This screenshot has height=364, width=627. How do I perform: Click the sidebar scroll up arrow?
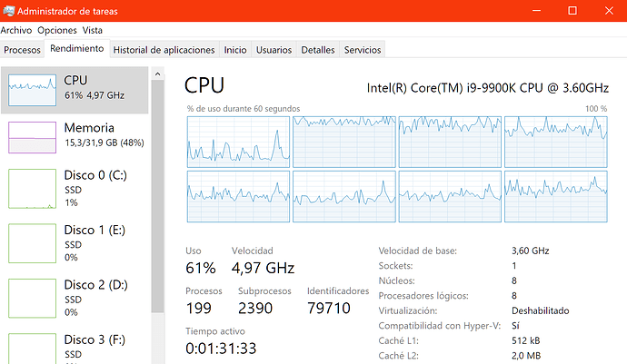click(x=157, y=74)
